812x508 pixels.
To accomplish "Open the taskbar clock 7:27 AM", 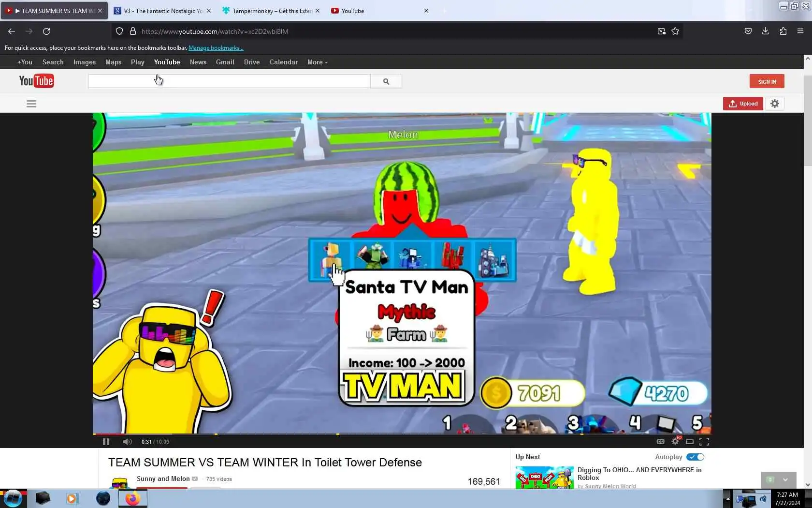I will [787, 499].
